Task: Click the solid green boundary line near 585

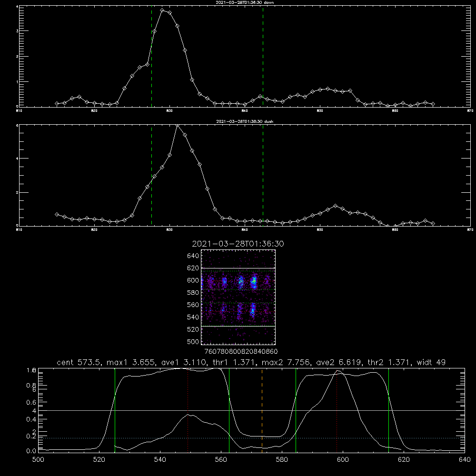Action: pos(296,410)
